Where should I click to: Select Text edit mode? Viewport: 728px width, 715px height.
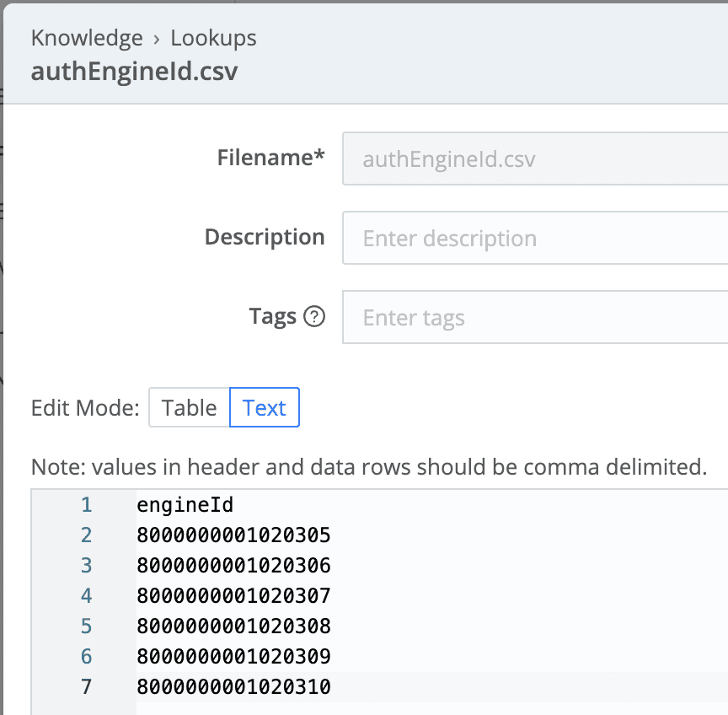pos(264,408)
